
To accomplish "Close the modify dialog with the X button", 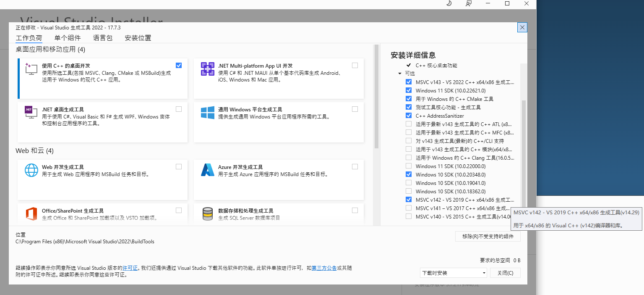I will [x=522, y=27].
